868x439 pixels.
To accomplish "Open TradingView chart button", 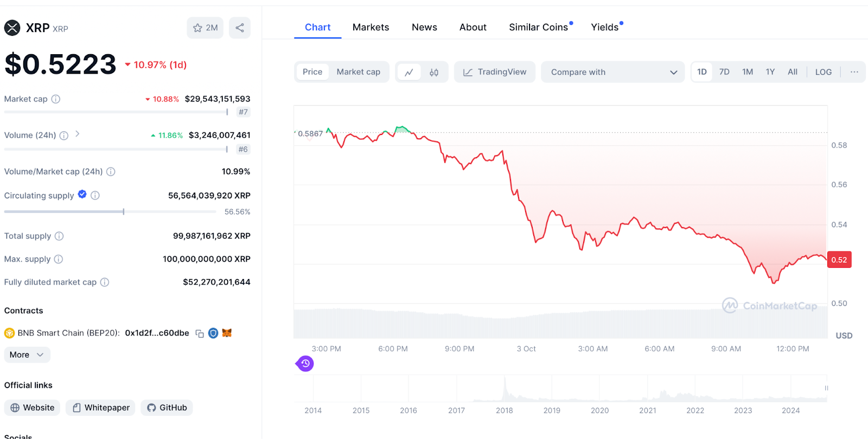I will click(495, 72).
